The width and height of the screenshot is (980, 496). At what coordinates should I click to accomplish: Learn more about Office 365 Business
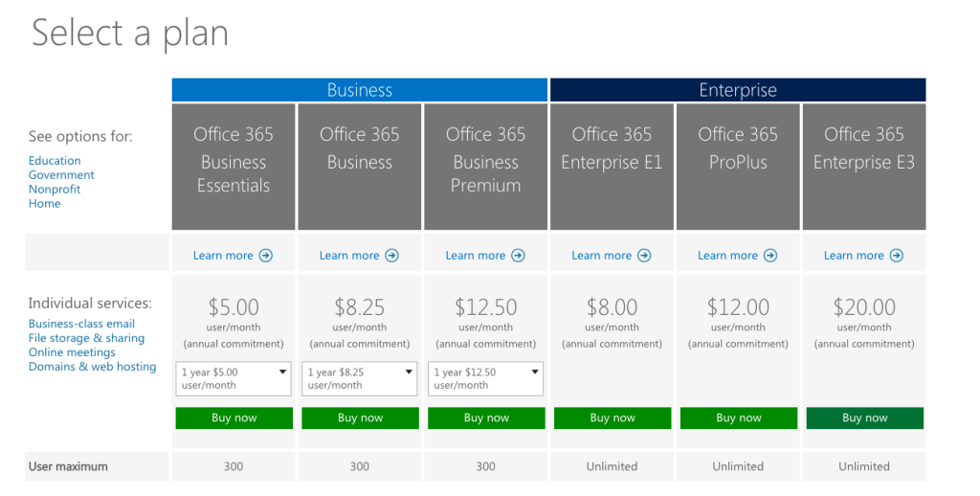pos(349,256)
